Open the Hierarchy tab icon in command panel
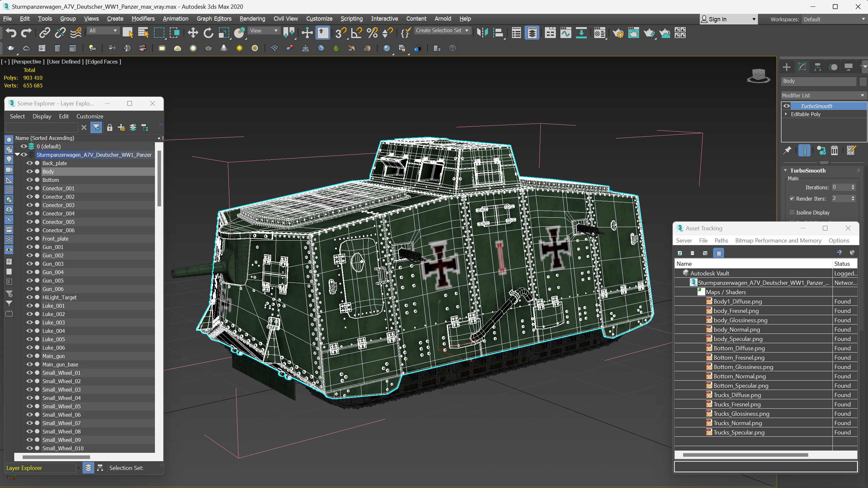Viewport: 868px width, 488px height. (817, 67)
